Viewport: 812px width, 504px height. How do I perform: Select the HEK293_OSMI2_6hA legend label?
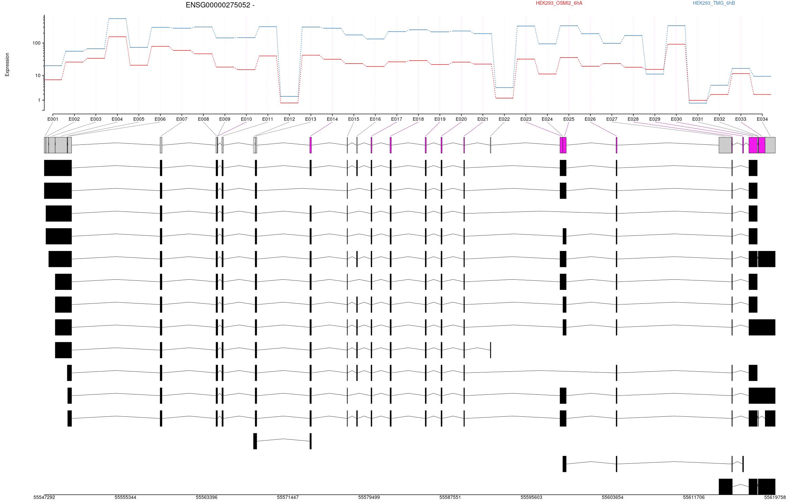559,3
